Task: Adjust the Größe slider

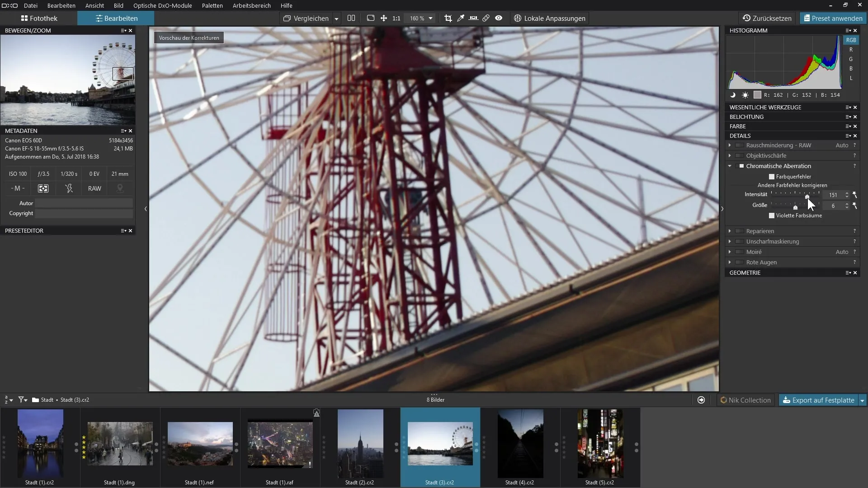Action: [x=795, y=207]
